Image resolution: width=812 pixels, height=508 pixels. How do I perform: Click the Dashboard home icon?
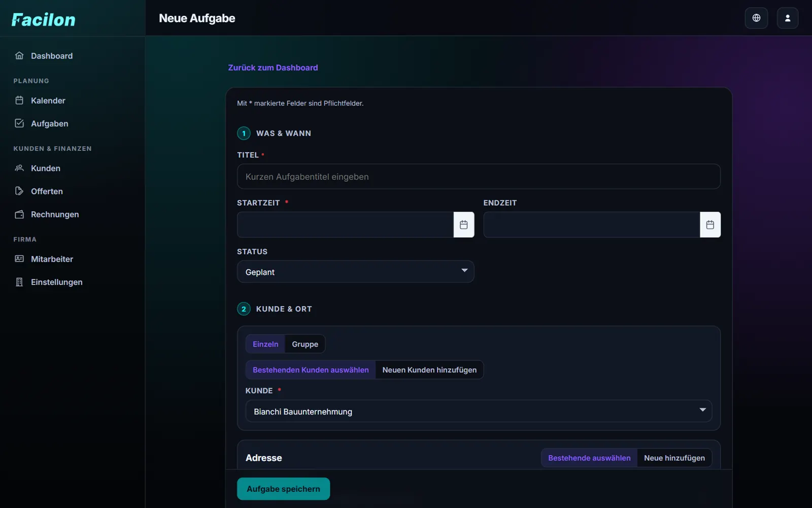point(19,55)
